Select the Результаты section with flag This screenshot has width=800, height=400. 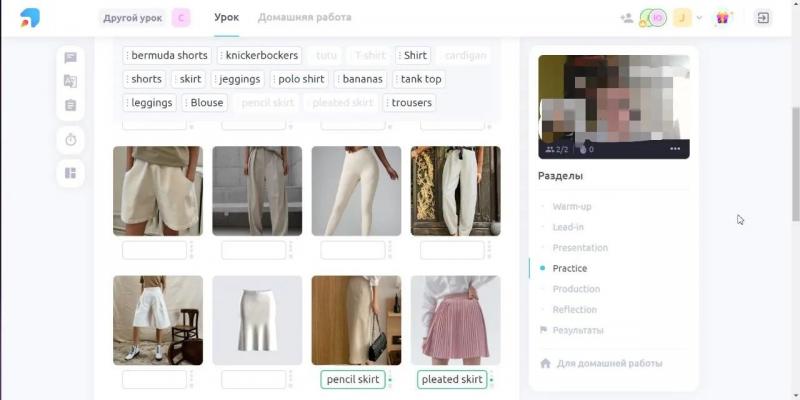(x=578, y=330)
